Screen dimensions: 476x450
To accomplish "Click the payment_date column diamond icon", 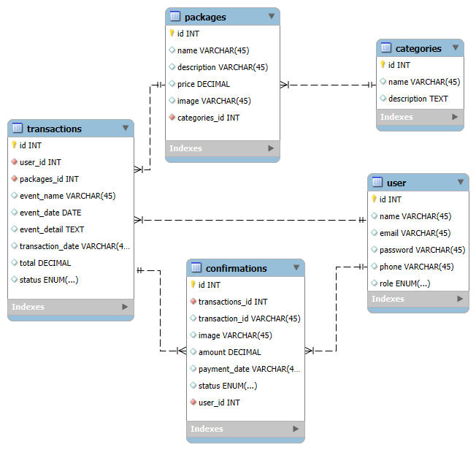I will [x=193, y=368].
